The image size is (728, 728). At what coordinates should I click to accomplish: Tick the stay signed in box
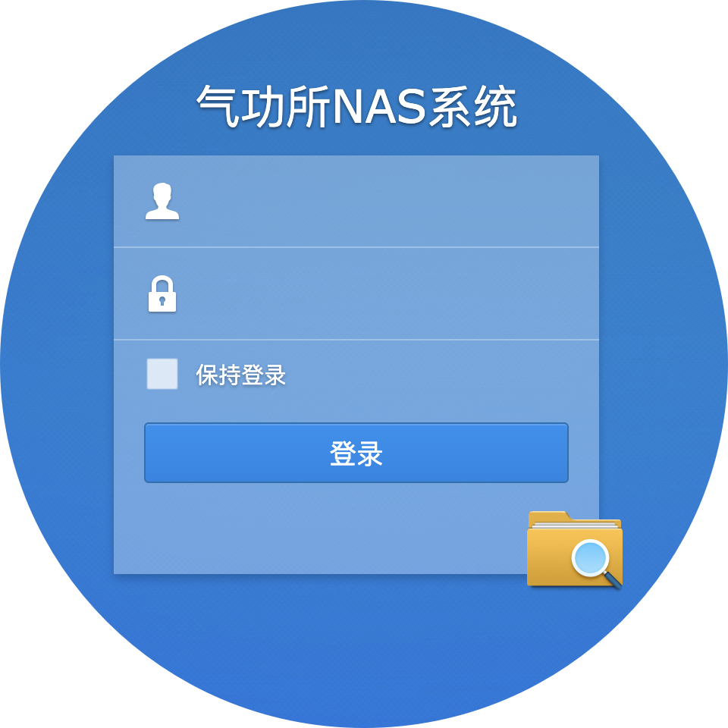tap(162, 374)
